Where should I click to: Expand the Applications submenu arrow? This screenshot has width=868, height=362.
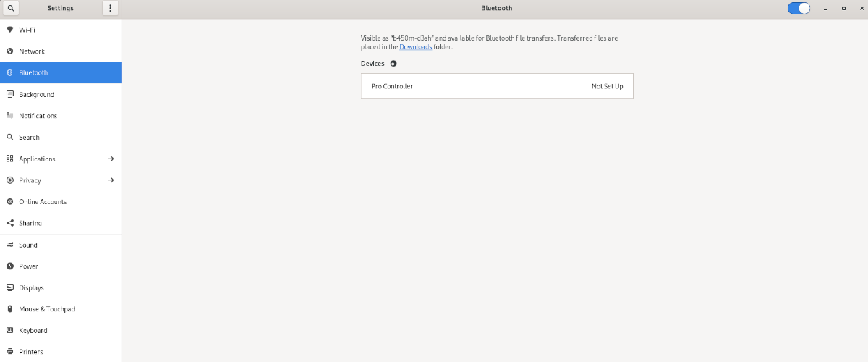tap(111, 159)
